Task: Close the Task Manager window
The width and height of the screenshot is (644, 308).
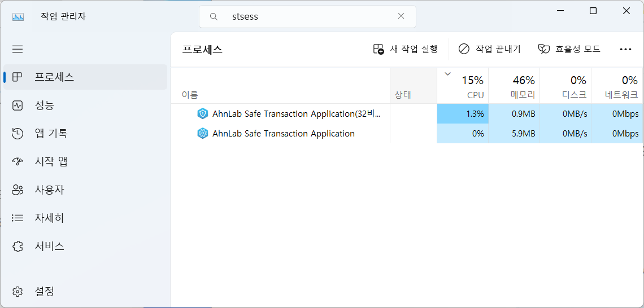Action: [626, 11]
